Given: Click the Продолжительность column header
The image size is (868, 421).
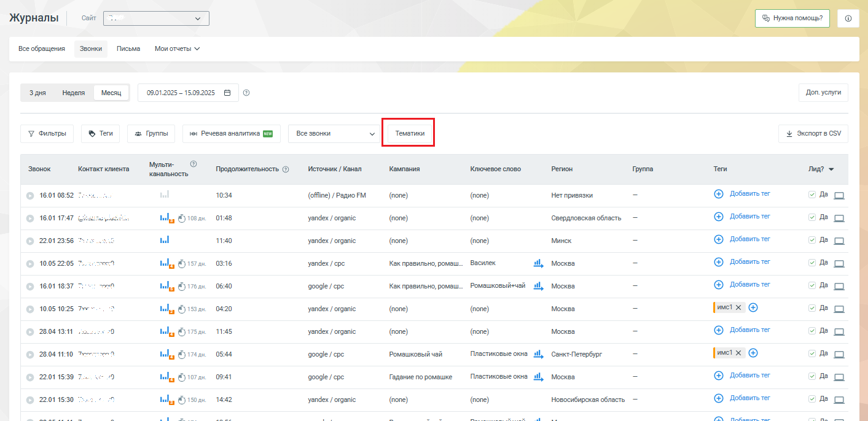Looking at the screenshot, I should coord(247,169).
